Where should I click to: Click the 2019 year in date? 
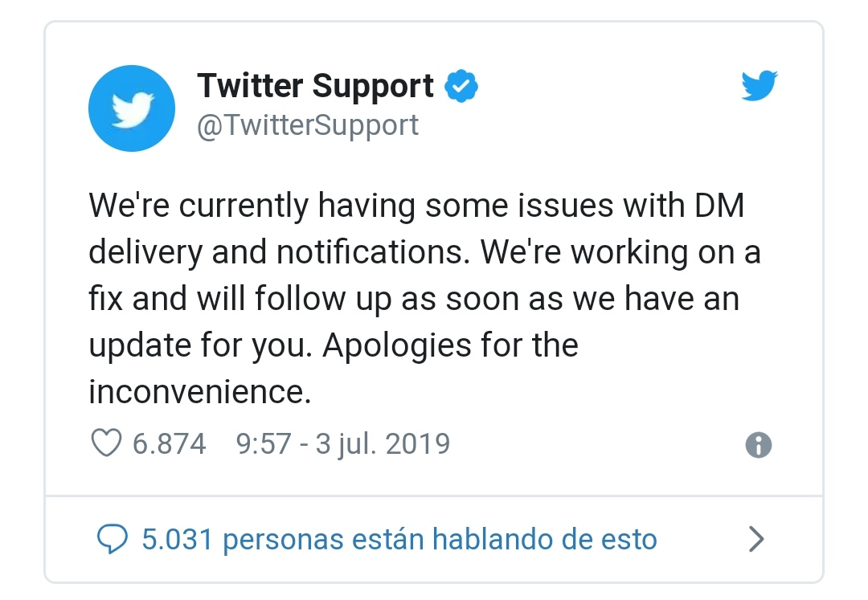(x=418, y=443)
